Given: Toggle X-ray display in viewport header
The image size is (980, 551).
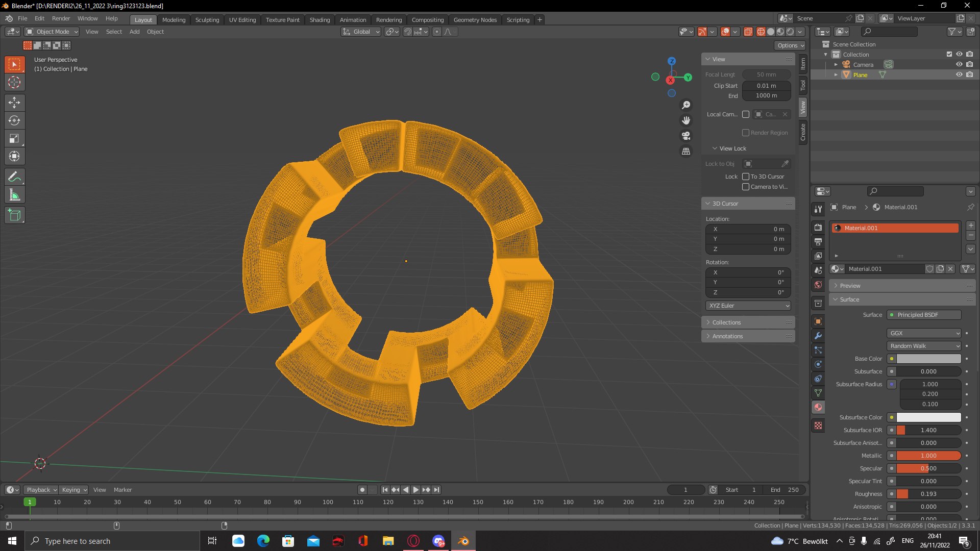Looking at the screenshot, I should click(748, 32).
